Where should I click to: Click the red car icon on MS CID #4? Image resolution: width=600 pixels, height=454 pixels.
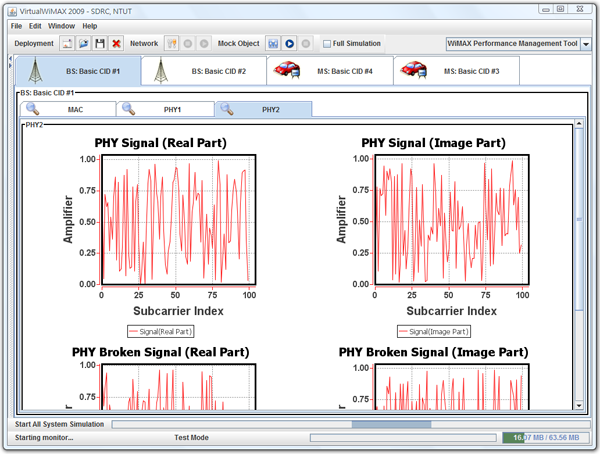point(287,70)
